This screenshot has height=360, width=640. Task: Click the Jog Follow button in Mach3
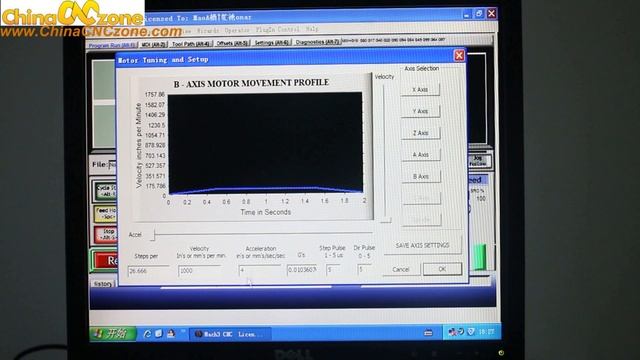coord(478,161)
